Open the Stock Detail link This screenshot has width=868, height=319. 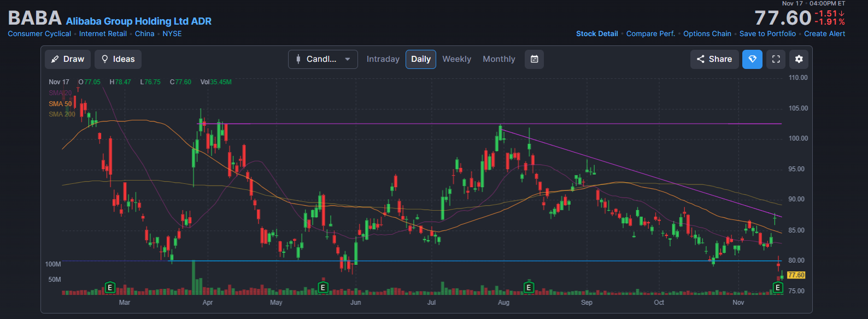coord(597,34)
